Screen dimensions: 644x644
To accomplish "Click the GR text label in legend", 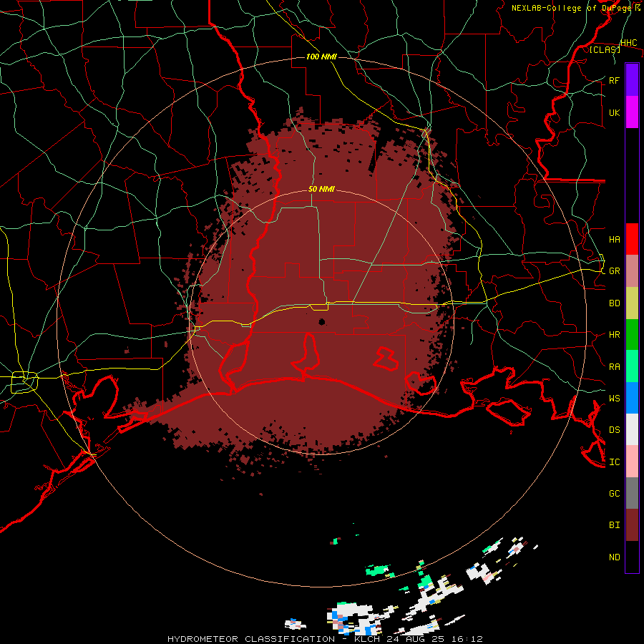I will (x=614, y=271).
